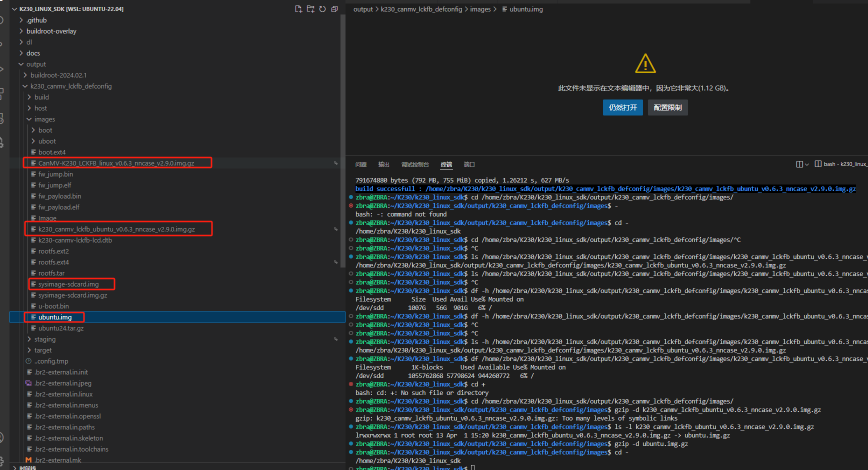Collapse all folders in the explorer

(334, 9)
